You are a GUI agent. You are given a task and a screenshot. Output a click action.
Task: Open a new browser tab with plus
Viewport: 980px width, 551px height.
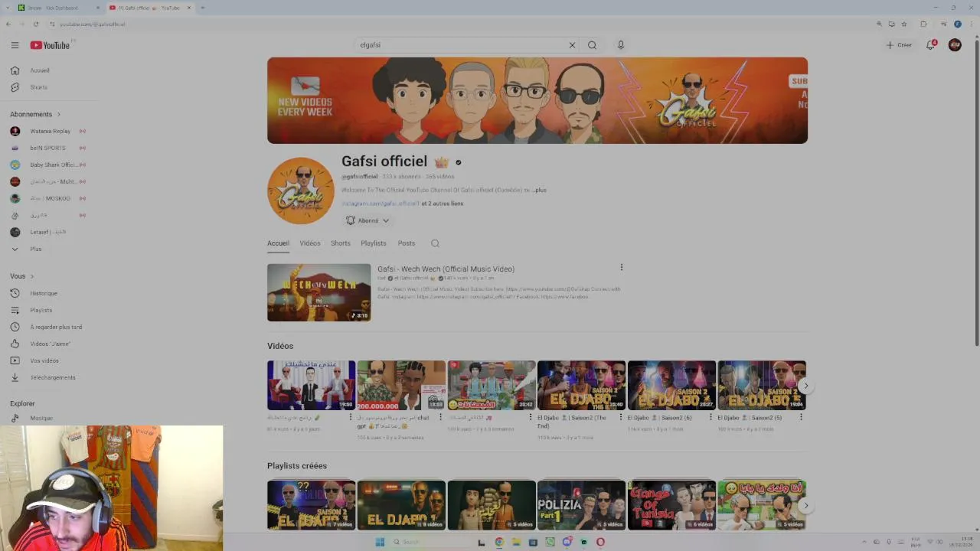(202, 8)
